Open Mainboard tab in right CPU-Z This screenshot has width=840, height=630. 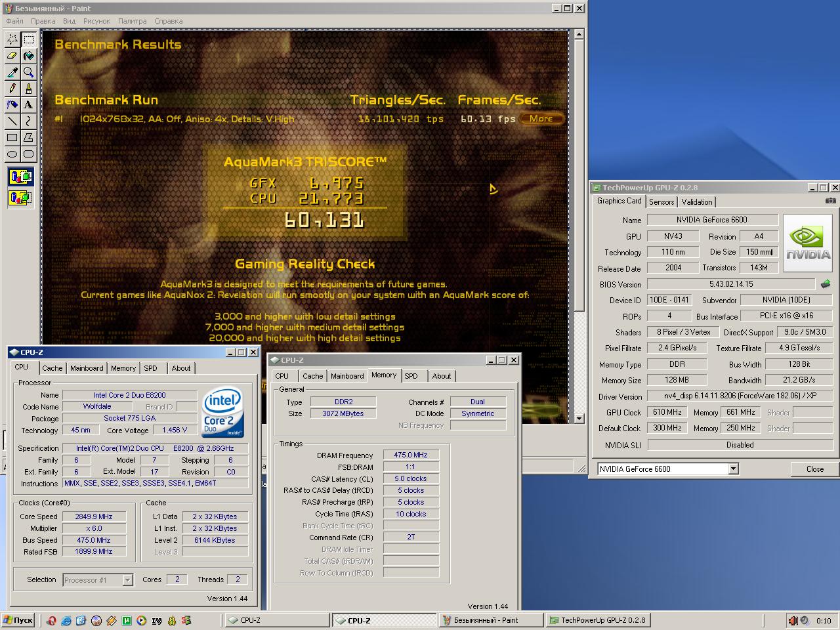347,376
